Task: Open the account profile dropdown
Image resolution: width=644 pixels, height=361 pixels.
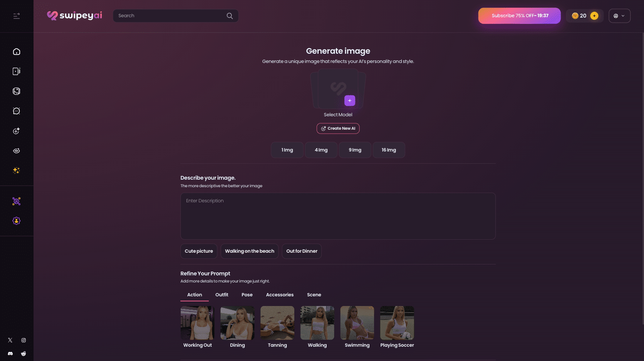Action: (x=619, y=16)
